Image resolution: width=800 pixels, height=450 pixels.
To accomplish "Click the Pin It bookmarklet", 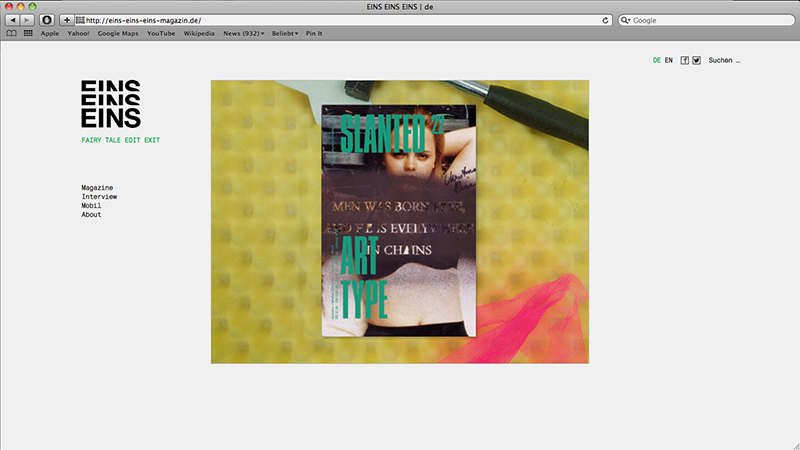I will [x=314, y=33].
